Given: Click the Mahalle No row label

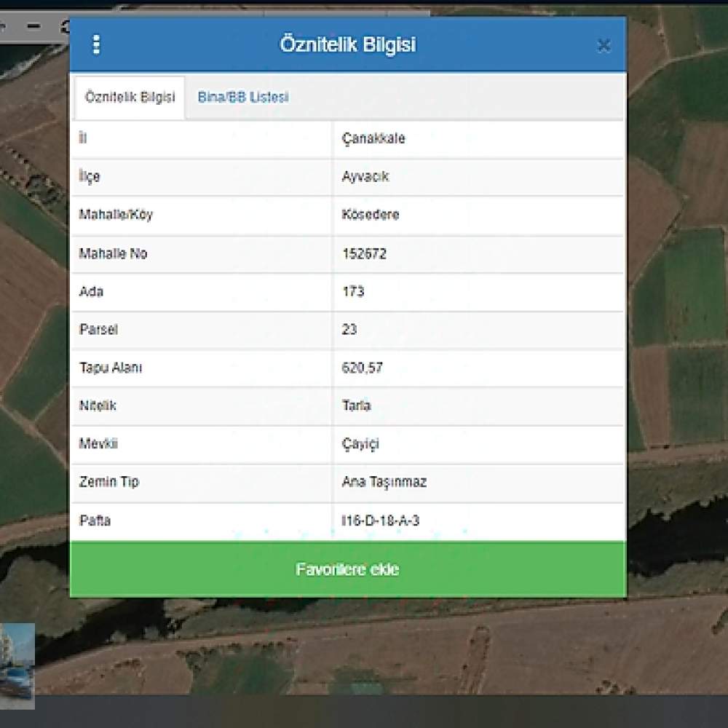Looking at the screenshot, I should pyautogui.click(x=114, y=253).
